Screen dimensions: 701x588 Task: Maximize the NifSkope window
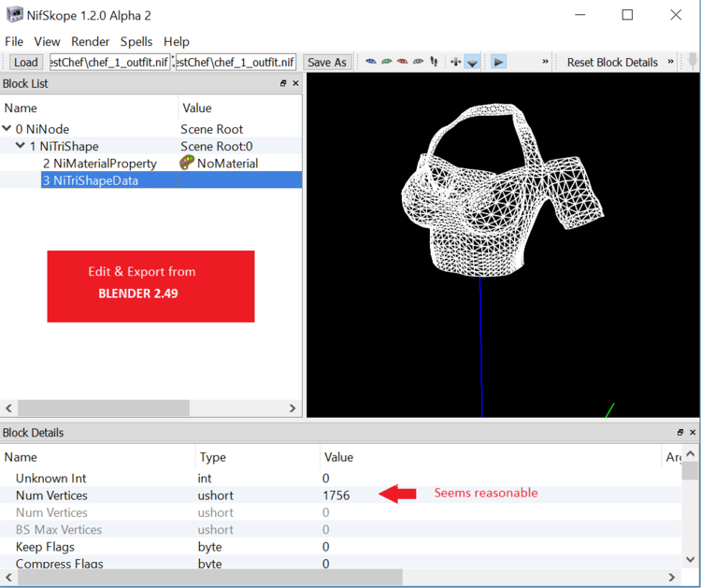click(627, 15)
